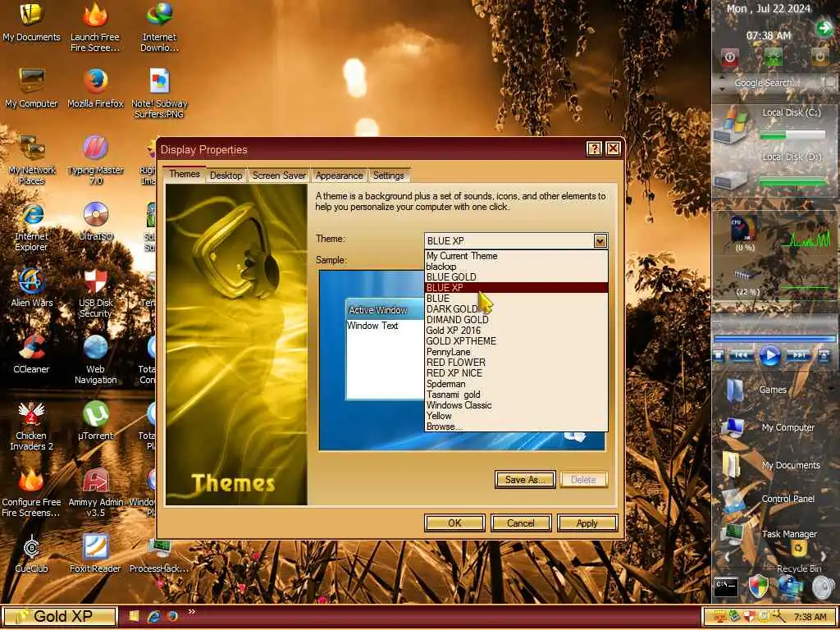The height and width of the screenshot is (630, 840).
Task: Open Alien Wars game icon
Action: (31, 288)
